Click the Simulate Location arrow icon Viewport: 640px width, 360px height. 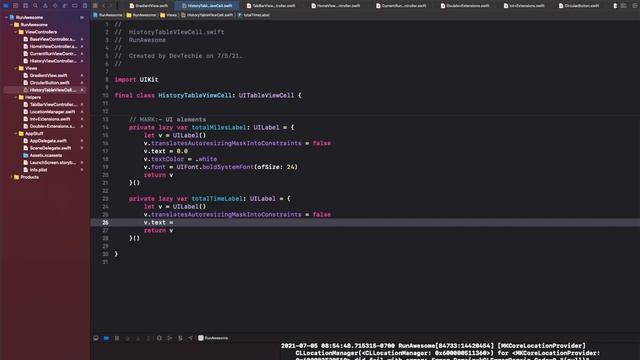pos(190,338)
